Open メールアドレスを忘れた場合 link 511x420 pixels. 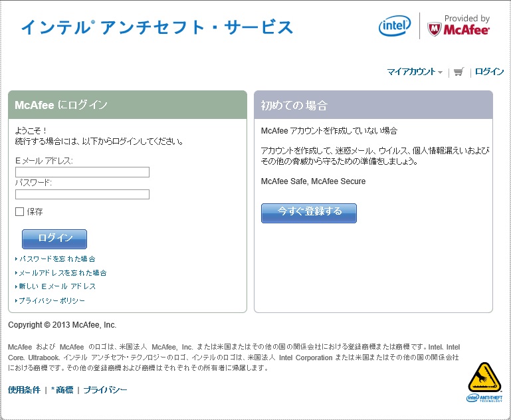tap(61, 272)
